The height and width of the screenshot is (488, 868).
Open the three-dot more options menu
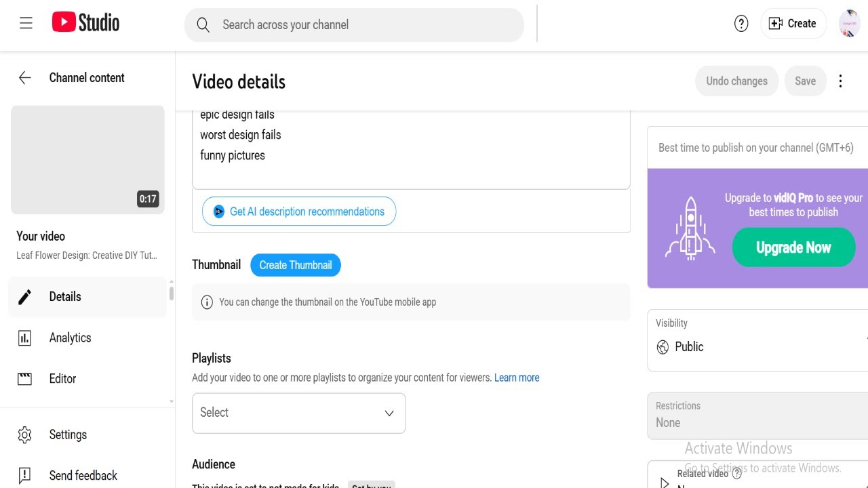tap(840, 81)
